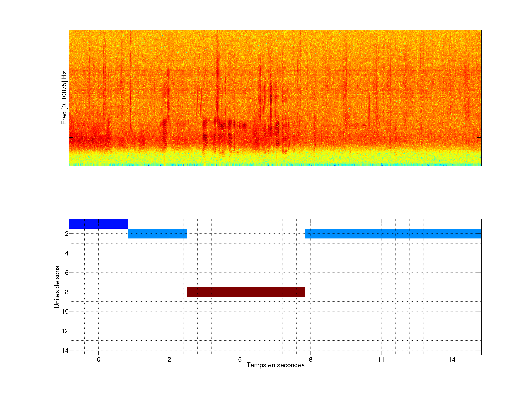Click the dark red bar on row 8
The width and height of the screenshot is (532, 399).
(x=245, y=292)
